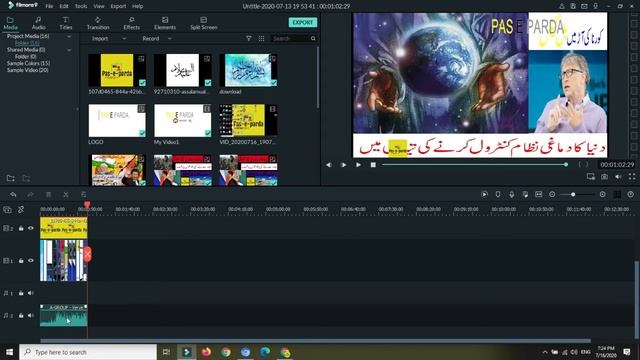The width and height of the screenshot is (640, 360).
Task: Toggle fullscreen preview
Action: coord(632,176)
